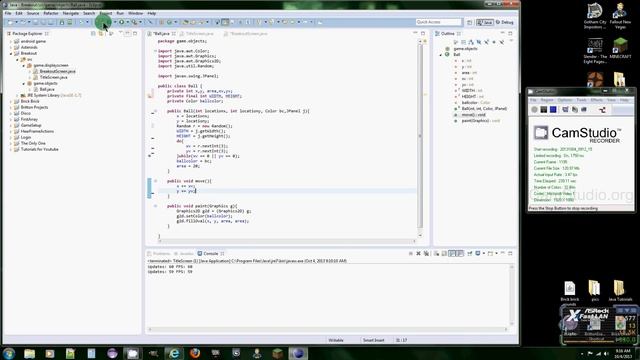Select ballcolor field in Outline

click(x=476, y=102)
